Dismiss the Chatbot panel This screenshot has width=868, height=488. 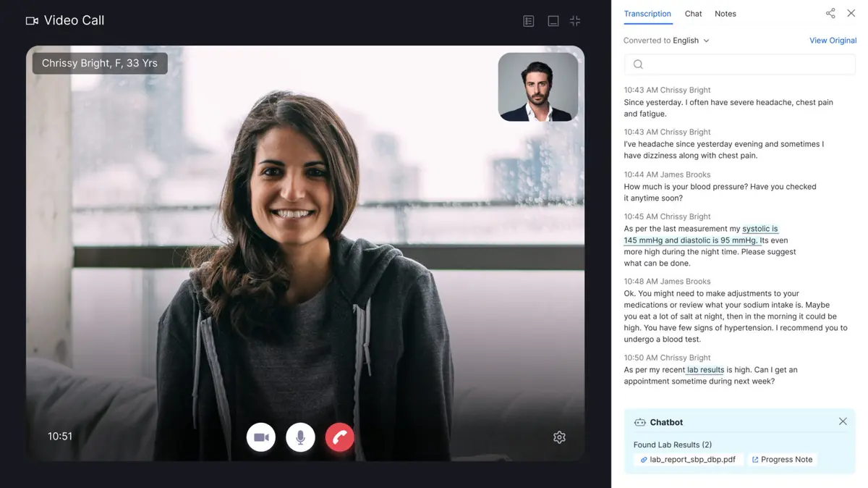click(x=843, y=421)
